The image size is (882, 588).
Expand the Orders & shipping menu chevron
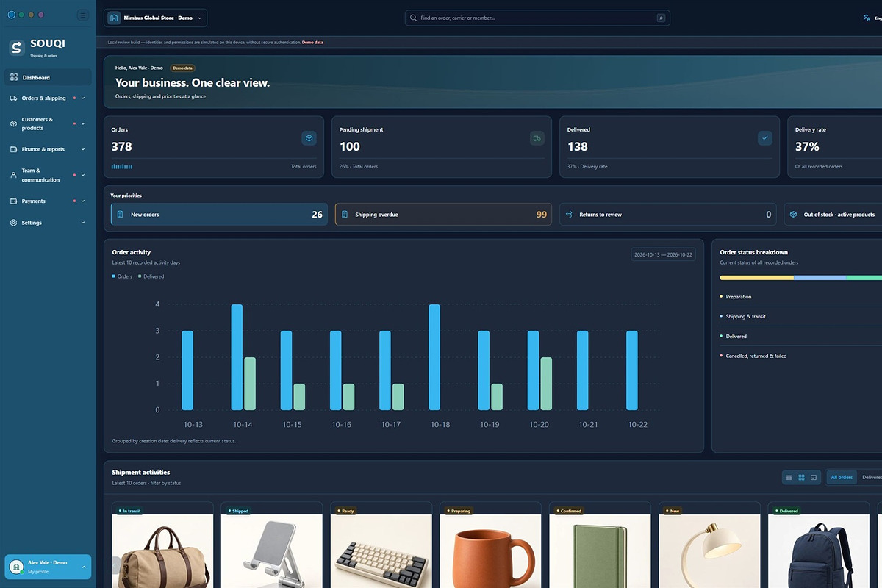coord(83,98)
